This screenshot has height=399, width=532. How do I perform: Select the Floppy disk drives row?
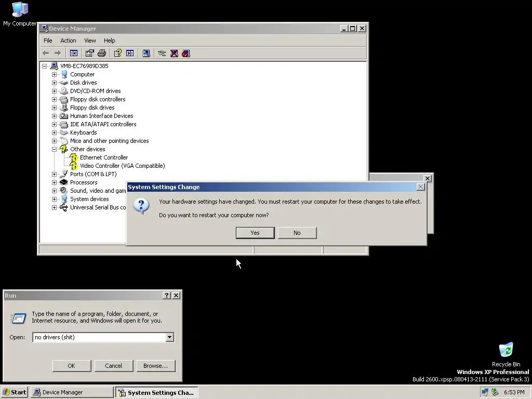pyautogui.click(x=92, y=108)
